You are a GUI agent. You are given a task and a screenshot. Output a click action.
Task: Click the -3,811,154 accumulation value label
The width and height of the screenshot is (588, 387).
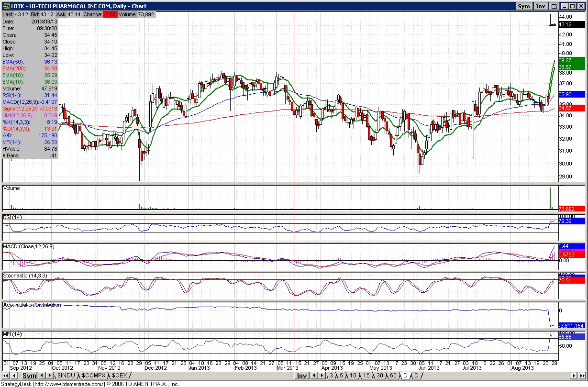click(x=571, y=326)
